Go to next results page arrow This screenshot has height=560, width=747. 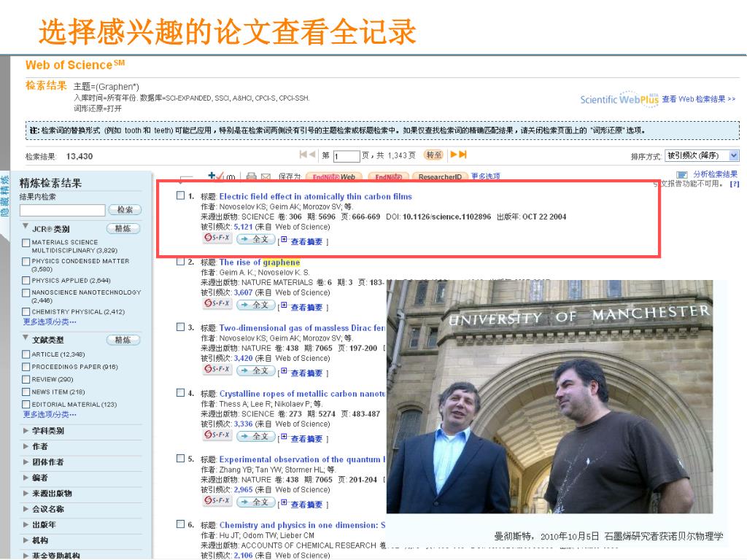pos(454,155)
